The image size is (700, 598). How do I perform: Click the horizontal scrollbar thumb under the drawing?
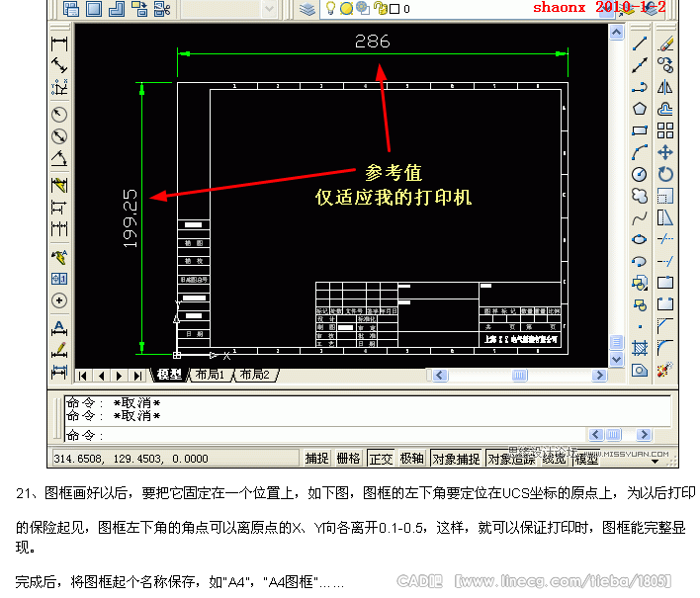coord(520,375)
